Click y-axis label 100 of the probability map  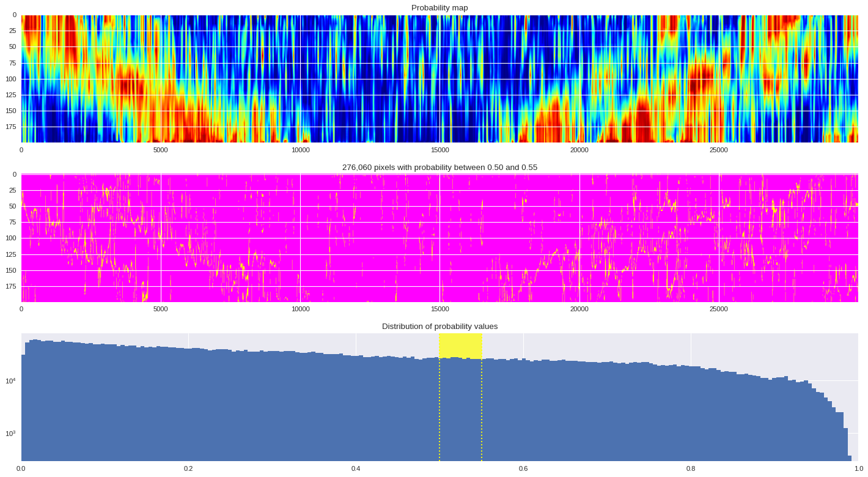[10, 79]
